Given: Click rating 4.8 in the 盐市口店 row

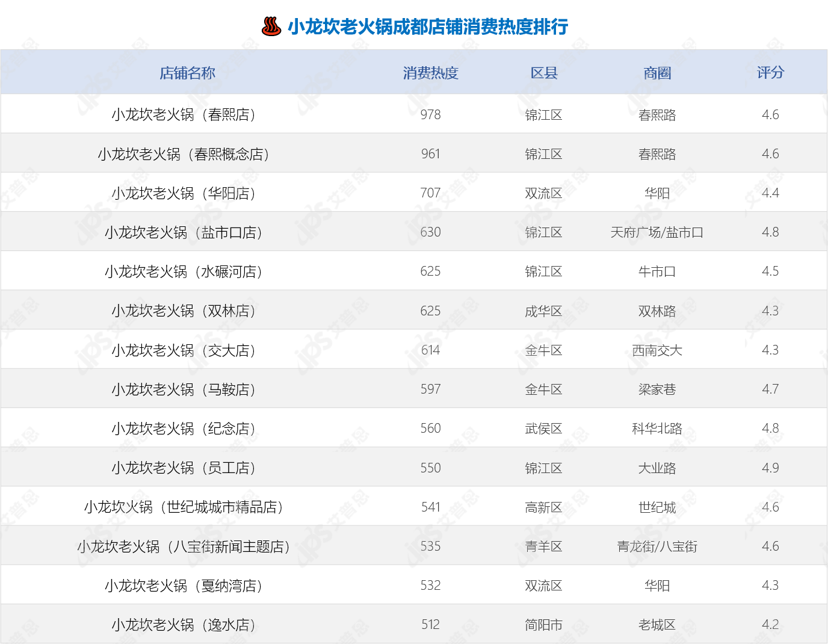Looking at the screenshot, I should (x=771, y=232).
